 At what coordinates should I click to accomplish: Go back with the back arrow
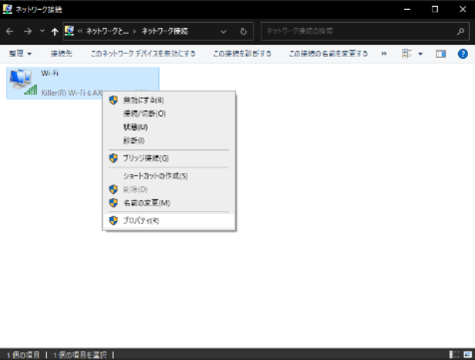pos(10,31)
